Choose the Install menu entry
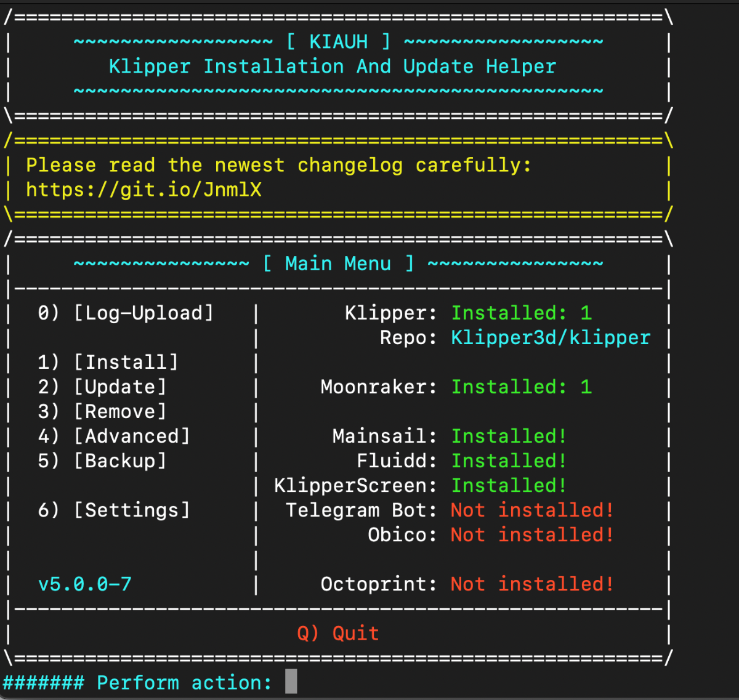Viewport: 739px width, 700px height. point(108,362)
